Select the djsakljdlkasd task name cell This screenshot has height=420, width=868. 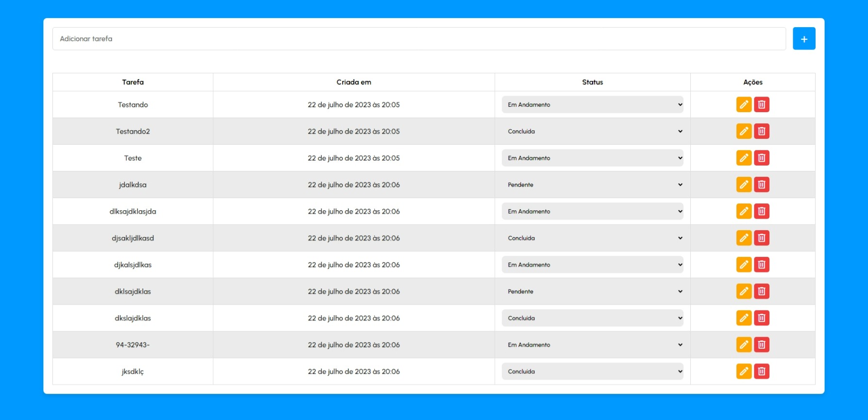pyautogui.click(x=133, y=238)
